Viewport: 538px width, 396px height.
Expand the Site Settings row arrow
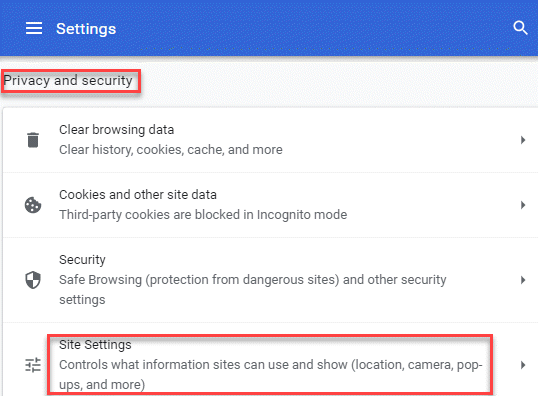523,365
